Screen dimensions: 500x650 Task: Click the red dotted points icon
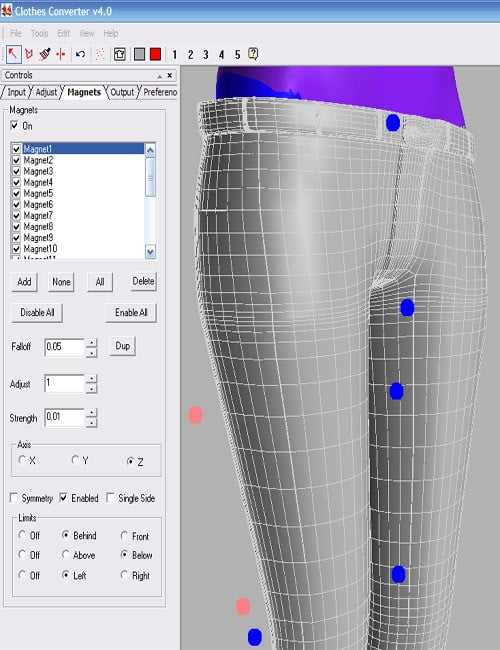click(100, 54)
